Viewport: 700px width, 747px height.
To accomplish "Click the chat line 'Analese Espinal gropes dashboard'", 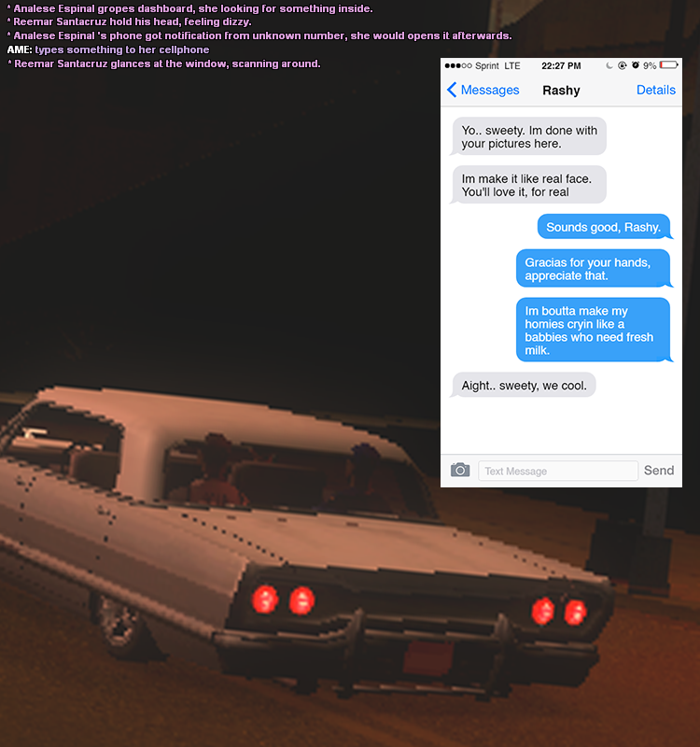I will 190,8.
